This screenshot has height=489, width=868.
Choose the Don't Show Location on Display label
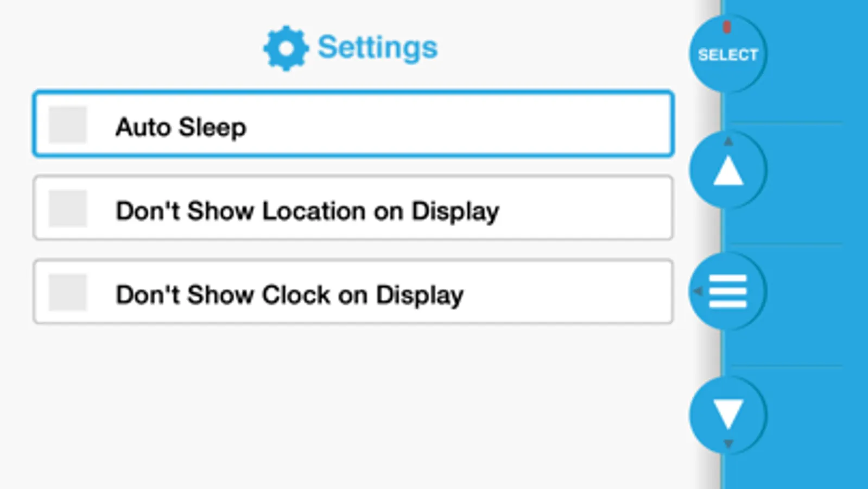[x=307, y=211]
